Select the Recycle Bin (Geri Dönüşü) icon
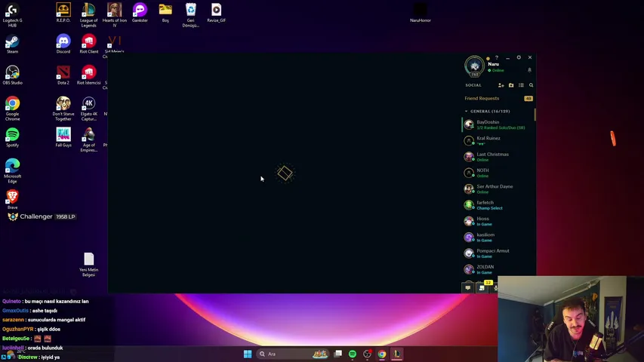 [x=190, y=14]
